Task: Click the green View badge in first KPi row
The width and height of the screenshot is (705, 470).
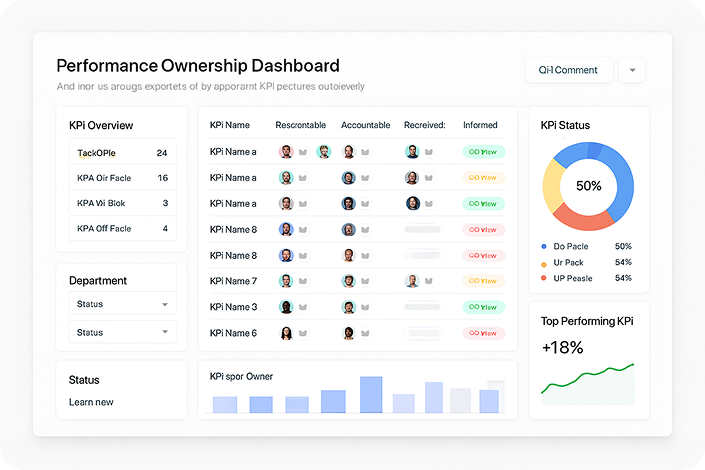Action: [x=483, y=152]
